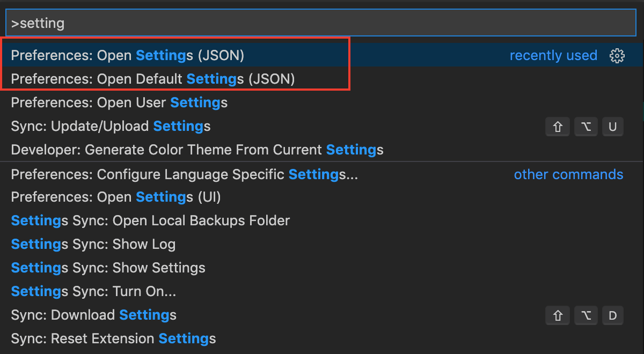The width and height of the screenshot is (644, 354).
Task: Choose Settings Sync: Show Settings
Action: pyautogui.click(x=322, y=268)
